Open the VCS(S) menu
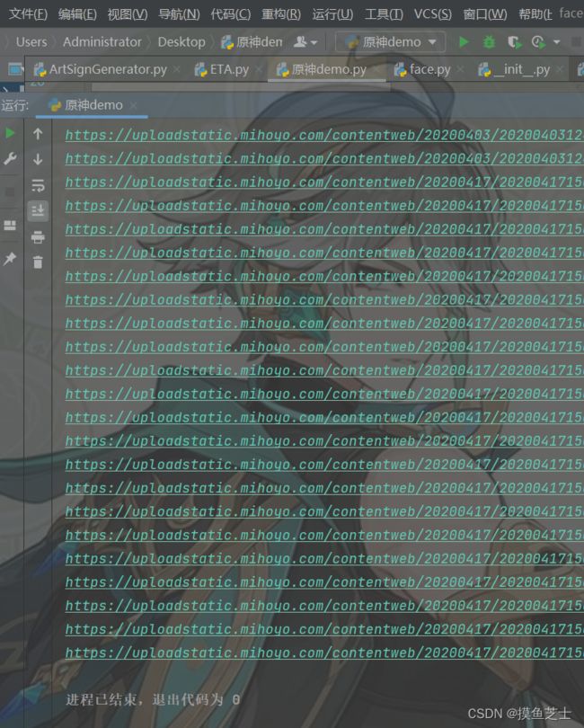Image resolution: width=584 pixels, height=728 pixels. tap(433, 14)
